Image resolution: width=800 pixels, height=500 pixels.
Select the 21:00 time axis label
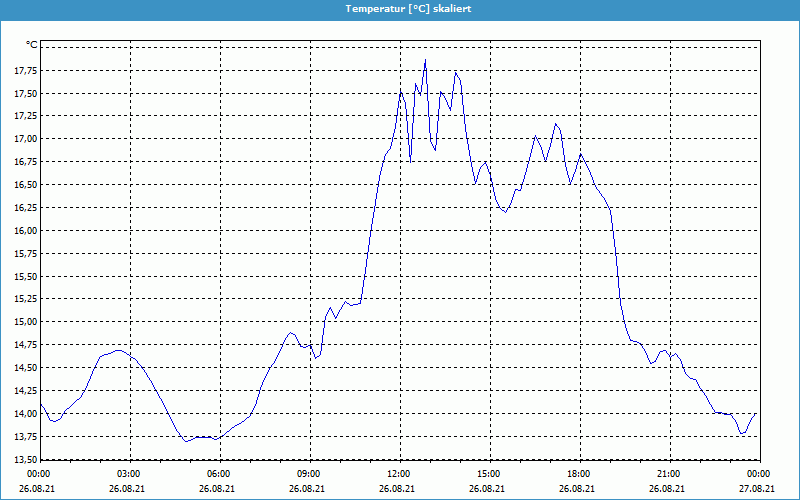pos(668,474)
